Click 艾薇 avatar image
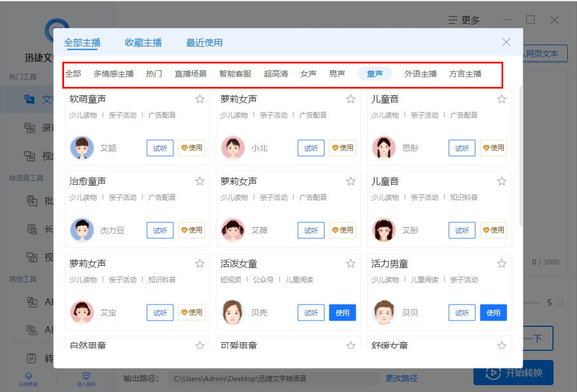Viewport: 577px width, 392px height. (x=233, y=230)
